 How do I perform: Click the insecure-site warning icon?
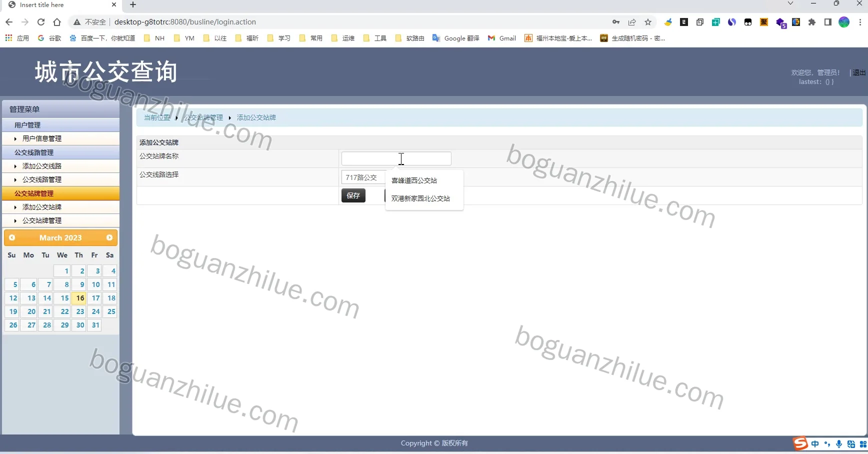[x=77, y=22]
